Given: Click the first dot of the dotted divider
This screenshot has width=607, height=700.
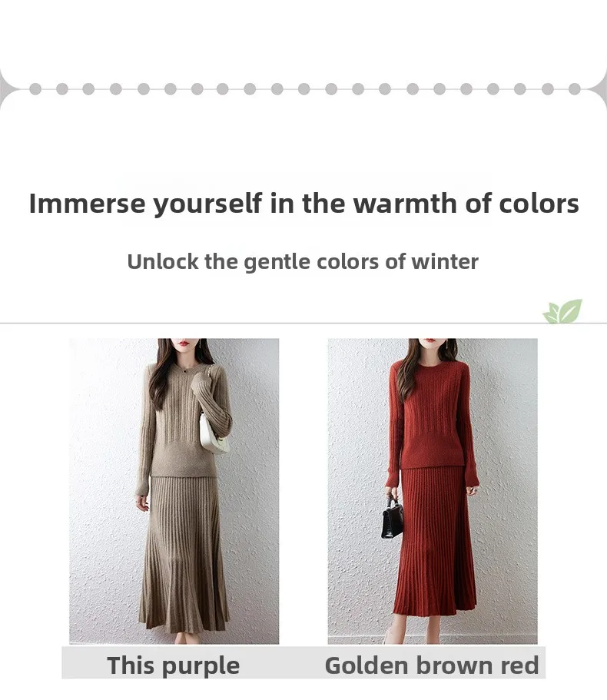Looking at the screenshot, I should pos(35,89).
